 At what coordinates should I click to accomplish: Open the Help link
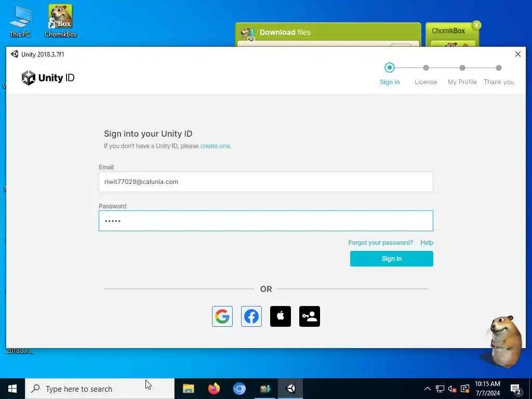(x=427, y=243)
